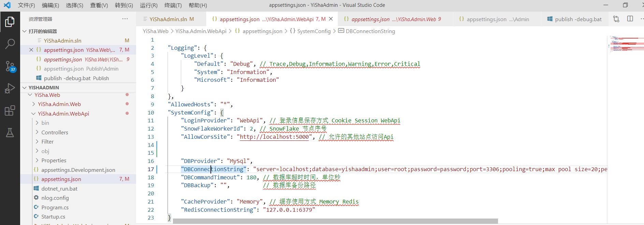Open nlog.config file
Viewport: 644px width, 225px height.
point(78,198)
